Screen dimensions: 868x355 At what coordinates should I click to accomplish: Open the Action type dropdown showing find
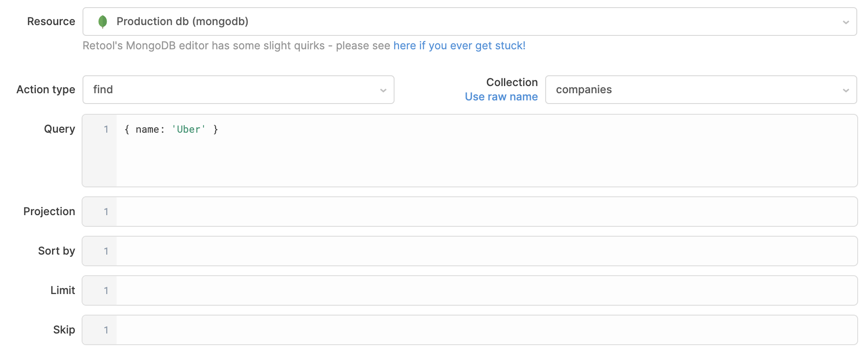click(x=238, y=90)
